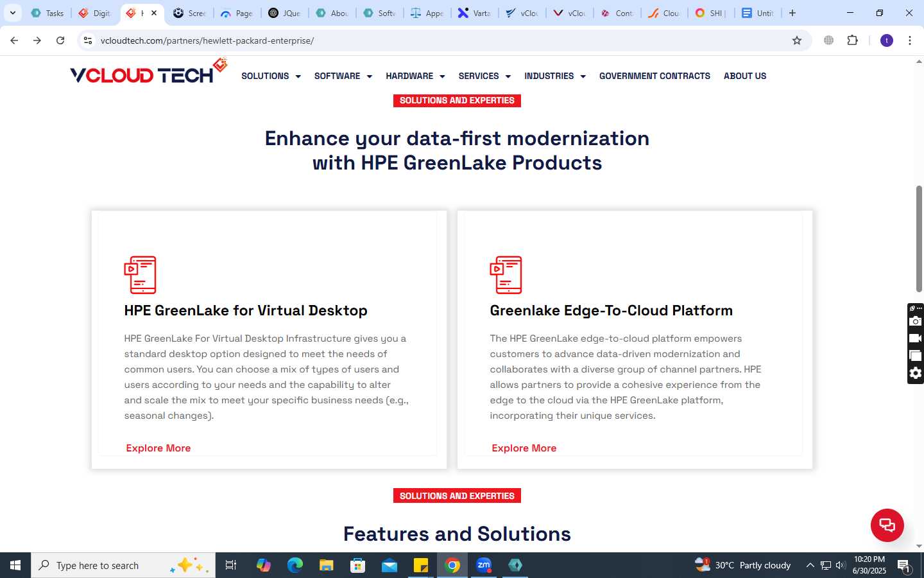This screenshot has width=924, height=578.
Task: Click the Greenlake Edge-To-Cloud Platform heading
Action: click(x=611, y=311)
